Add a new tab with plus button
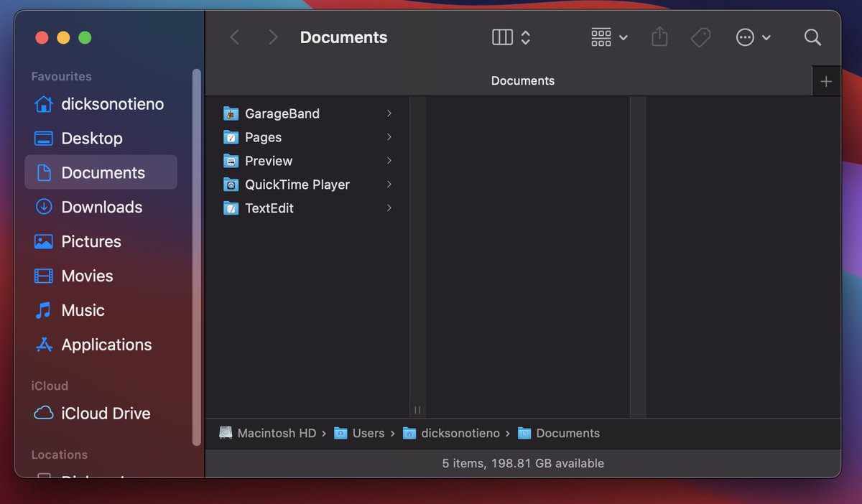Image resolution: width=862 pixels, height=504 pixels. click(826, 81)
